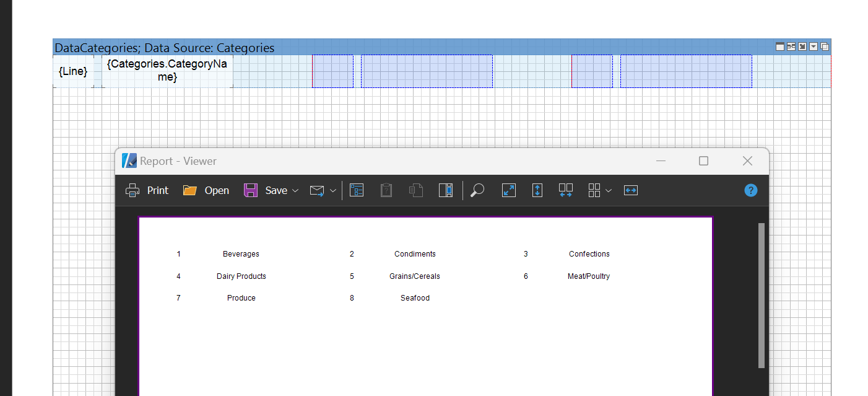Expand the Send Email dropdown arrow

pyautogui.click(x=333, y=191)
